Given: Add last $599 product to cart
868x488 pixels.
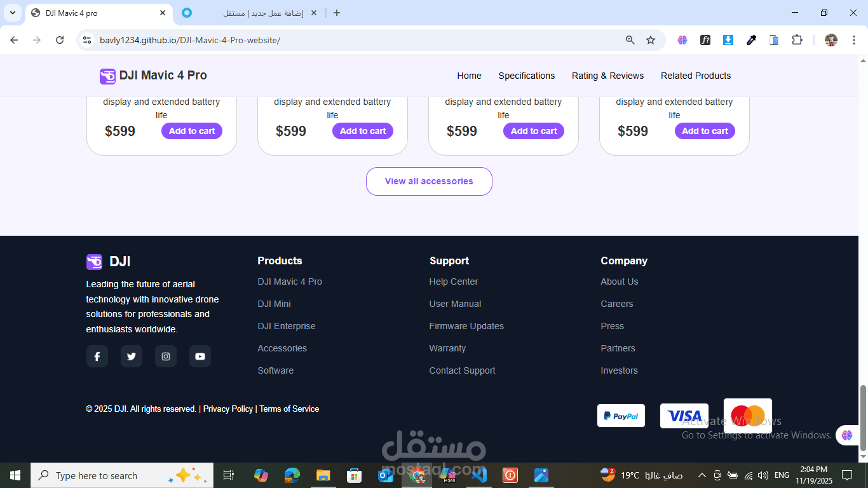Looking at the screenshot, I should (705, 131).
